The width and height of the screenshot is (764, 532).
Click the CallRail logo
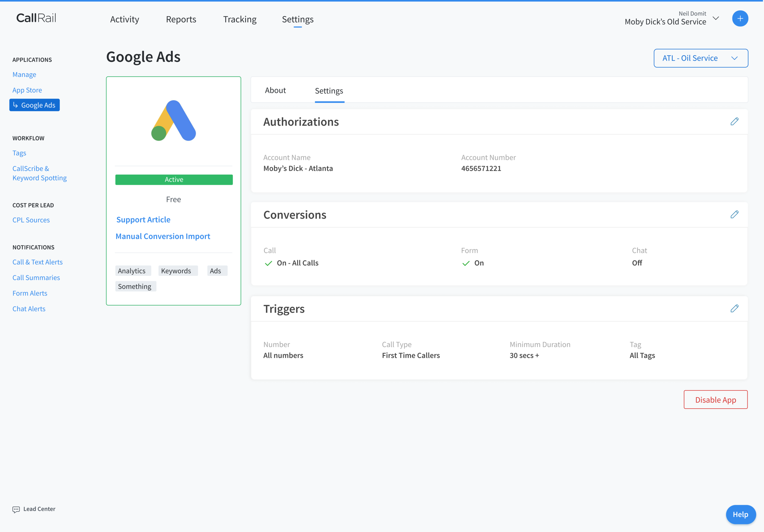click(36, 18)
